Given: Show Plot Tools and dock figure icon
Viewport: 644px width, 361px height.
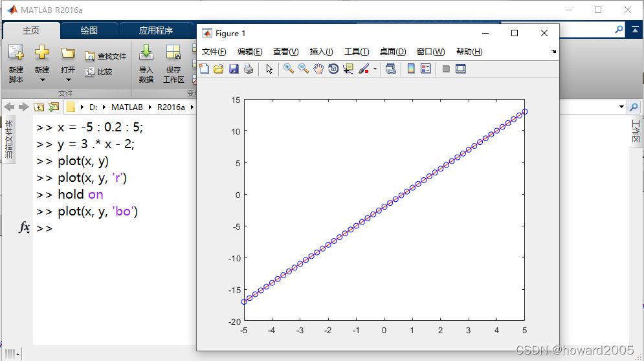Looking at the screenshot, I should point(461,69).
